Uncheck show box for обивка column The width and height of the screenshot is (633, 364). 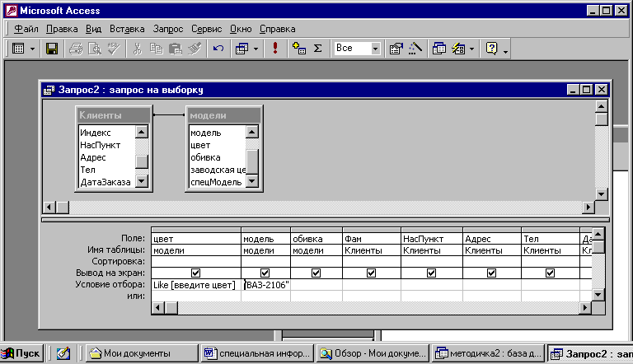[316, 273]
